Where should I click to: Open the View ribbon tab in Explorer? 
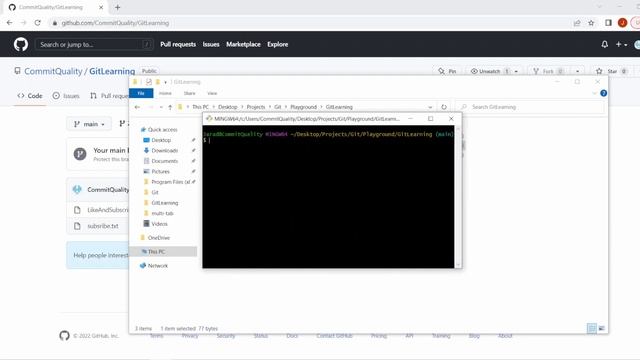tap(212, 93)
